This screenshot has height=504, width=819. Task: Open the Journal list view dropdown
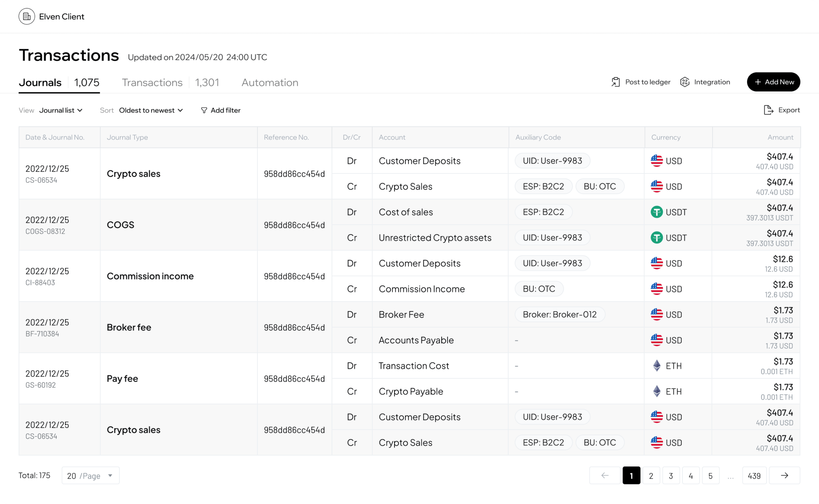point(61,110)
